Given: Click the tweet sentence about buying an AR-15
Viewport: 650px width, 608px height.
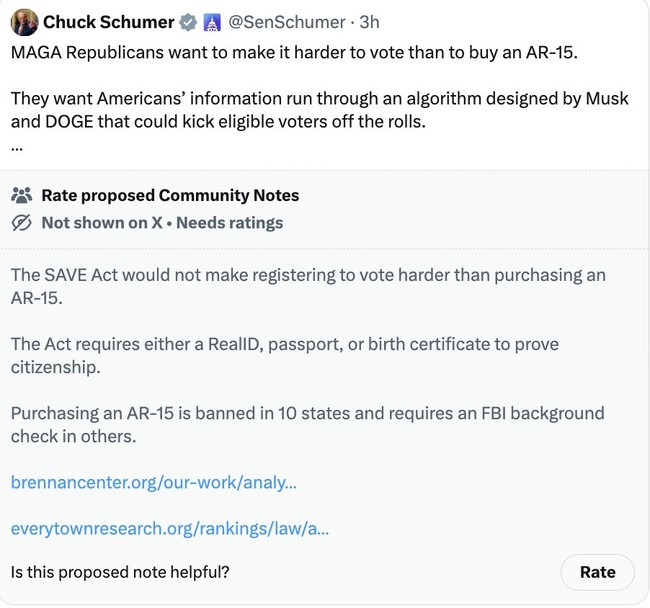Looking at the screenshot, I should (294, 52).
